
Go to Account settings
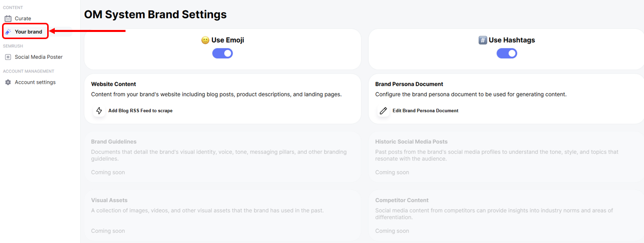pos(35,82)
